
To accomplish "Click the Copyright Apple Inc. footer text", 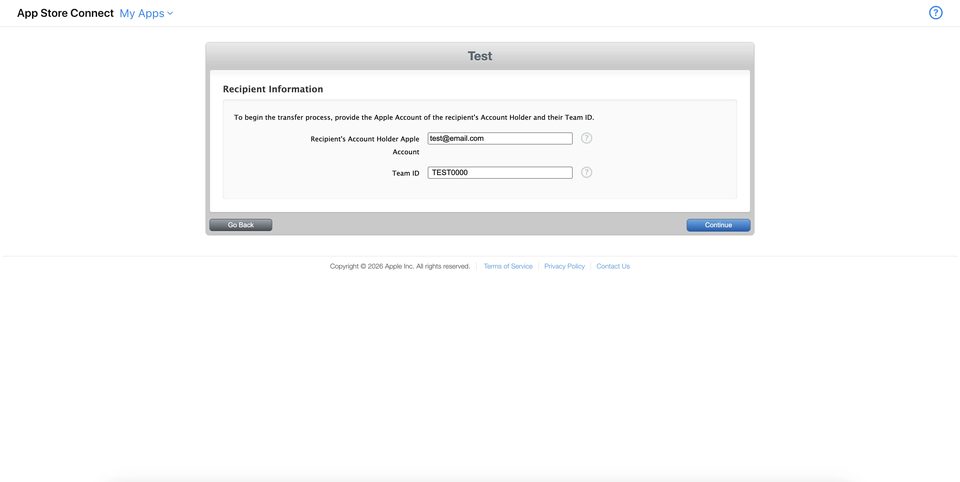I will (400, 266).
